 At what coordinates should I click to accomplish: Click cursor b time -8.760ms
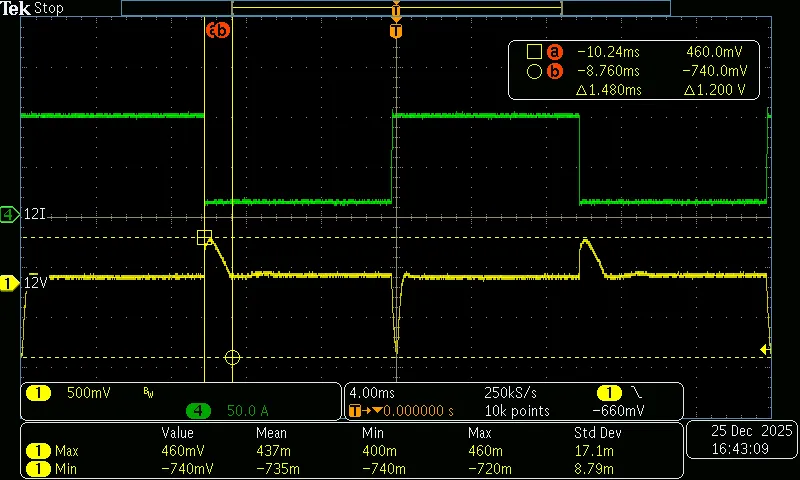click(x=608, y=71)
